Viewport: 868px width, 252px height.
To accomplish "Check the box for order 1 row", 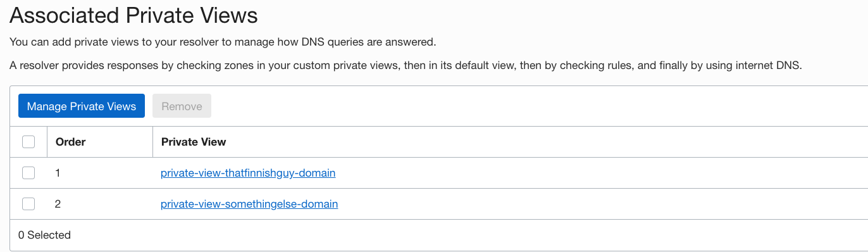I will 28,172.
